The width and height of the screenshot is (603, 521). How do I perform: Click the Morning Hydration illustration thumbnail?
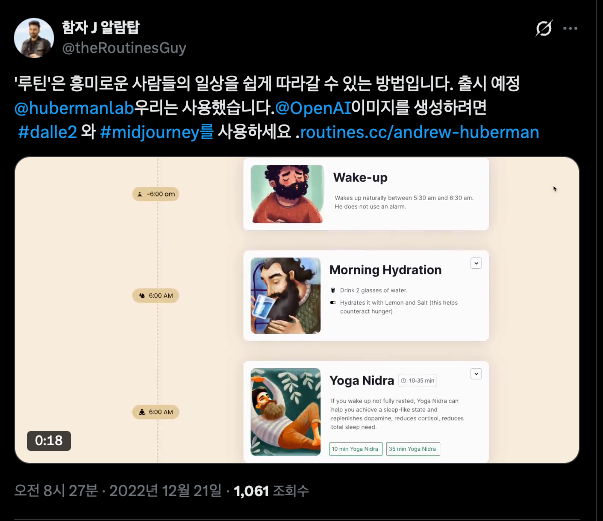tap(286, 295)
